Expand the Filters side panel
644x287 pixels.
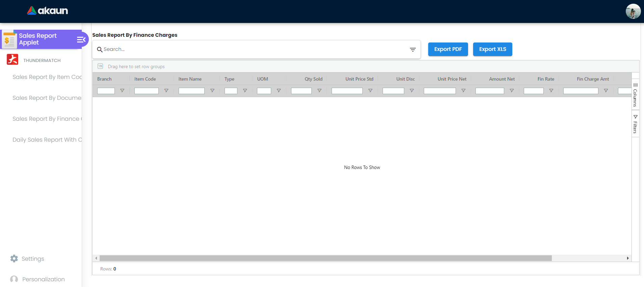pyautogui.click(x=635, y=124)
